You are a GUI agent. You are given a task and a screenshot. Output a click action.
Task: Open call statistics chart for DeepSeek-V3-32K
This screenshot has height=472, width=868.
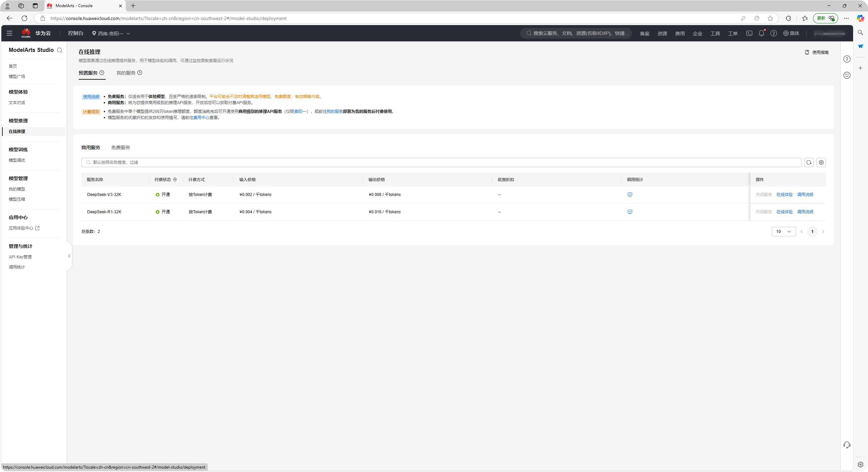[630, 195]
